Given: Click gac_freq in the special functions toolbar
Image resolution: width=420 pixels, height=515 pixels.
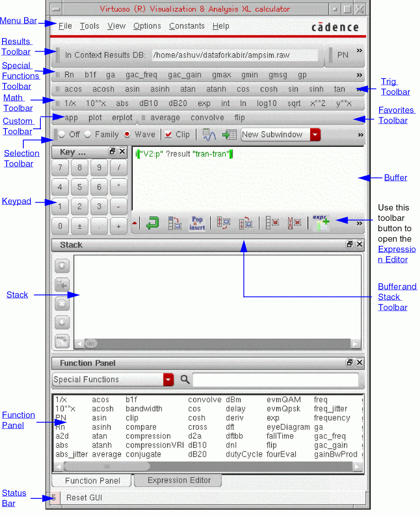Looking at the screenshot, I should tap(142, 75).
